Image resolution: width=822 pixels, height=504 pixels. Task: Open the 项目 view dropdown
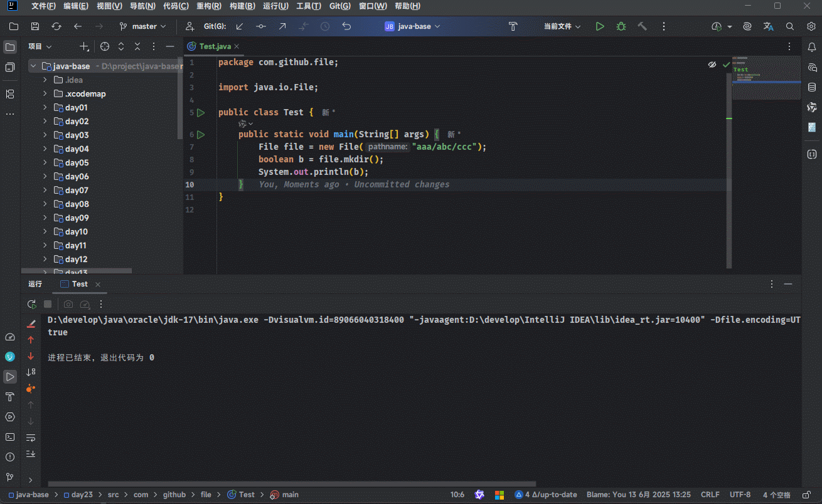click(40, 46)
